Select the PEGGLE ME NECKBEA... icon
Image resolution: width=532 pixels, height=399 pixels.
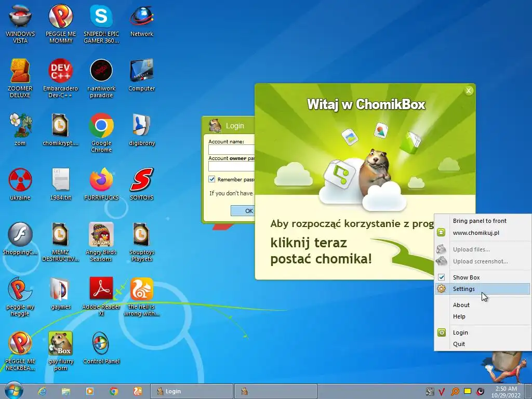tap(20, 351)
